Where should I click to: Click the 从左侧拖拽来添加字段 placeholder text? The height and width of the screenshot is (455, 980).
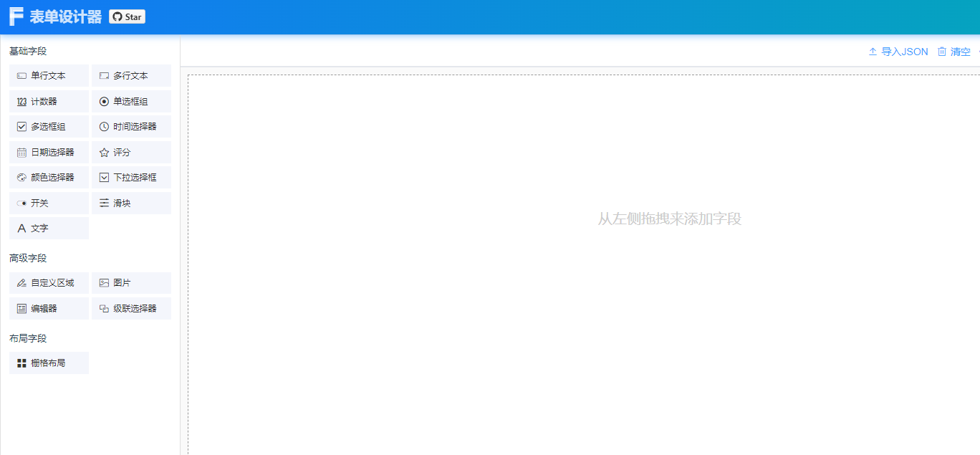[670, 219]
